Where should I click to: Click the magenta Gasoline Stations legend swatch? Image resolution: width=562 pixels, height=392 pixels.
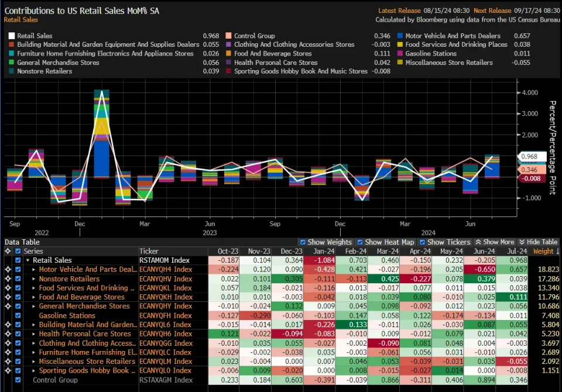point(400,53)
